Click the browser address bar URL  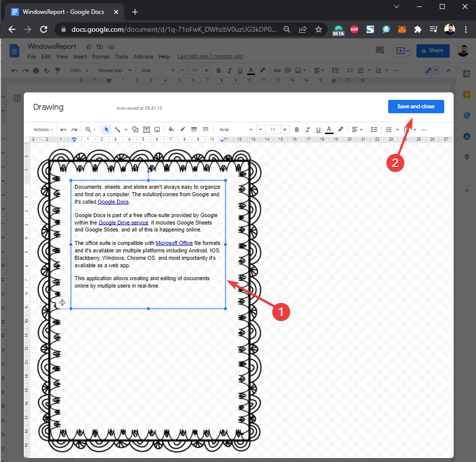pyautogui.click(x=174, y=29)
